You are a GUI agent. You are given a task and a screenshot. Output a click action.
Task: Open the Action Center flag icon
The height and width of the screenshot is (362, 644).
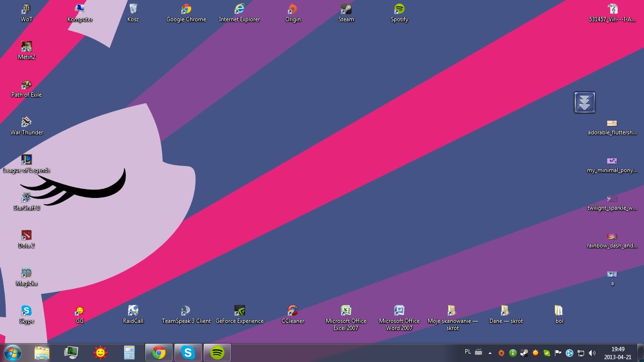tap(558, 353)
